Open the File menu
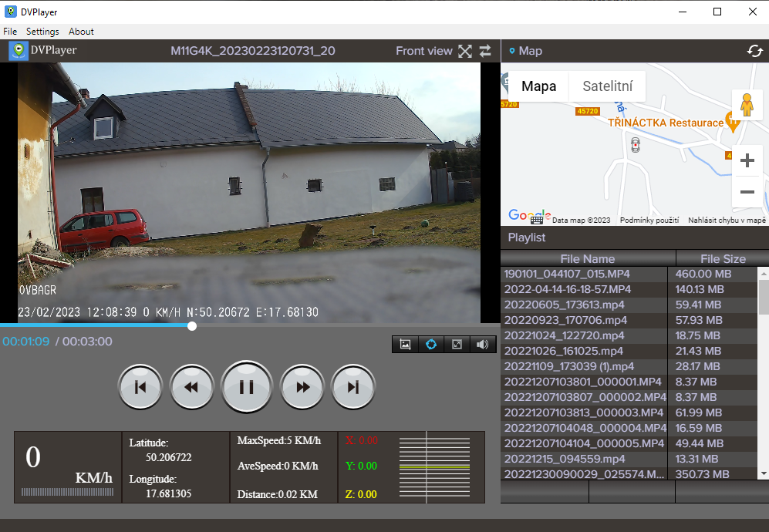Viewport: 769px width, 532px height. (x=10, y=32)
